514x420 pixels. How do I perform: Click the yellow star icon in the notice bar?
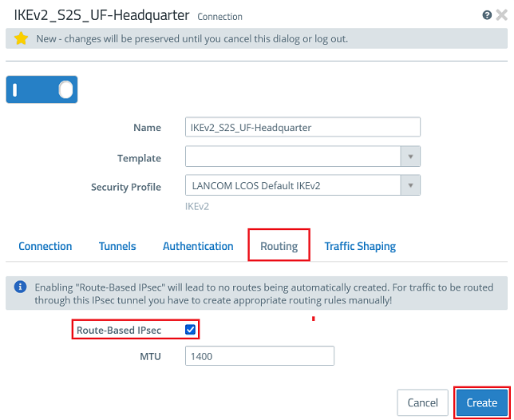click(x=22, y=38)
